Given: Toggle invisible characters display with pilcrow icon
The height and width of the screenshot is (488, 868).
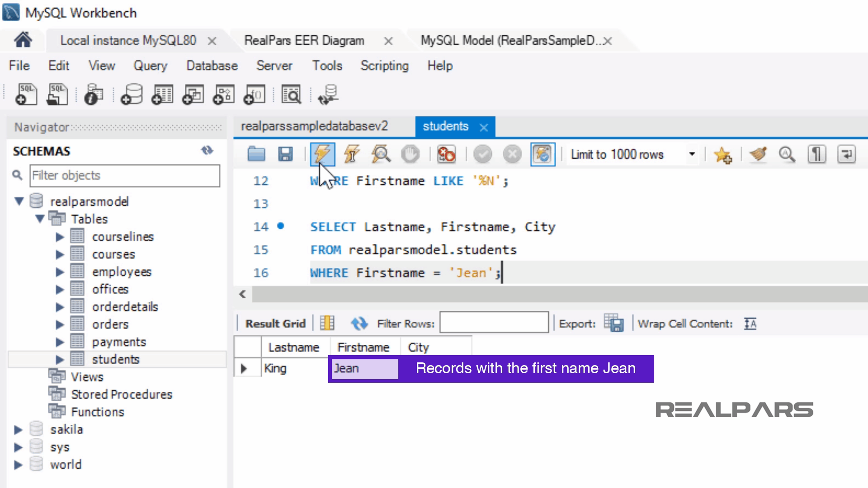Looking at the screenshot, I should (x=816, y=154).
